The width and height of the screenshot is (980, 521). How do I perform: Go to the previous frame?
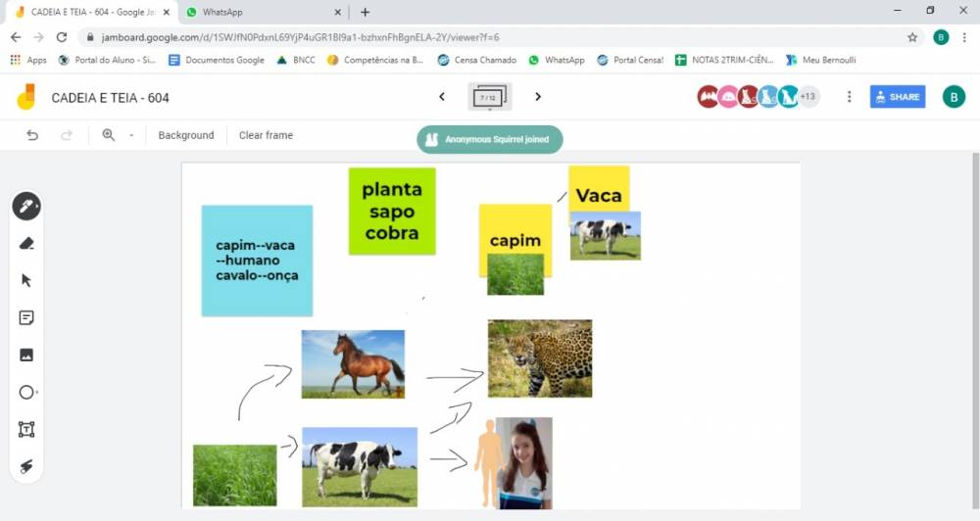coord(442,97)
